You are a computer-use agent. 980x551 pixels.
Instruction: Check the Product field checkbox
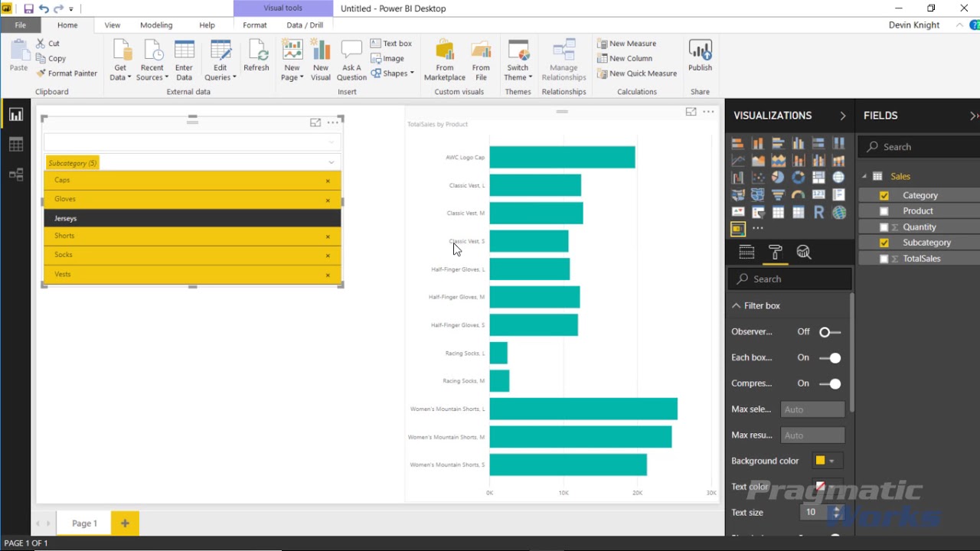(884, 211)
